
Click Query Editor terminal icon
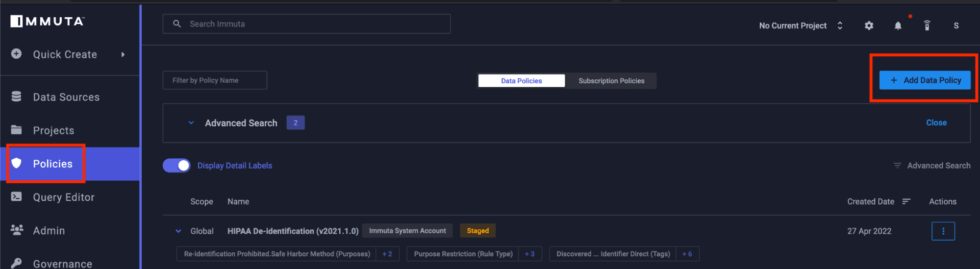coord(16,196)
